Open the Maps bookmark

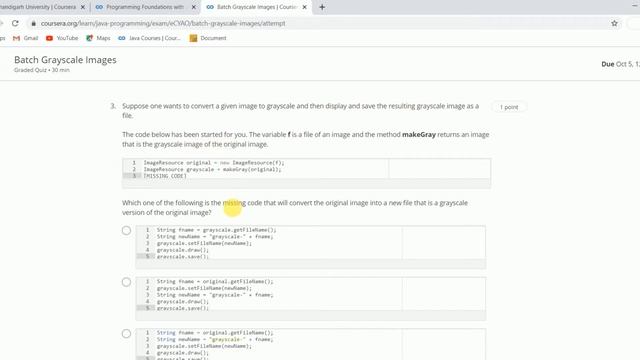tap(98, 38)
